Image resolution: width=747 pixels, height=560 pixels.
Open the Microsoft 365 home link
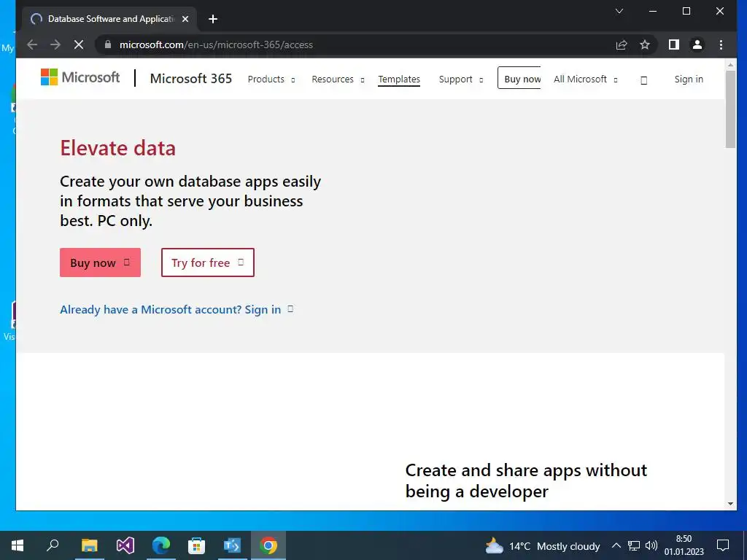(x=190, y=79)
